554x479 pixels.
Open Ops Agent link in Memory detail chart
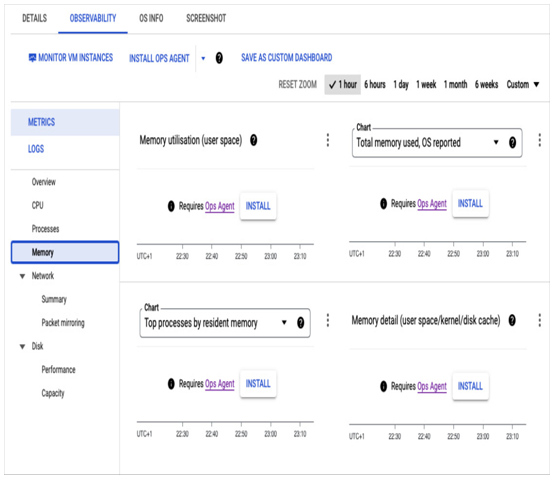pyautogui.click(x=432, y=386)
